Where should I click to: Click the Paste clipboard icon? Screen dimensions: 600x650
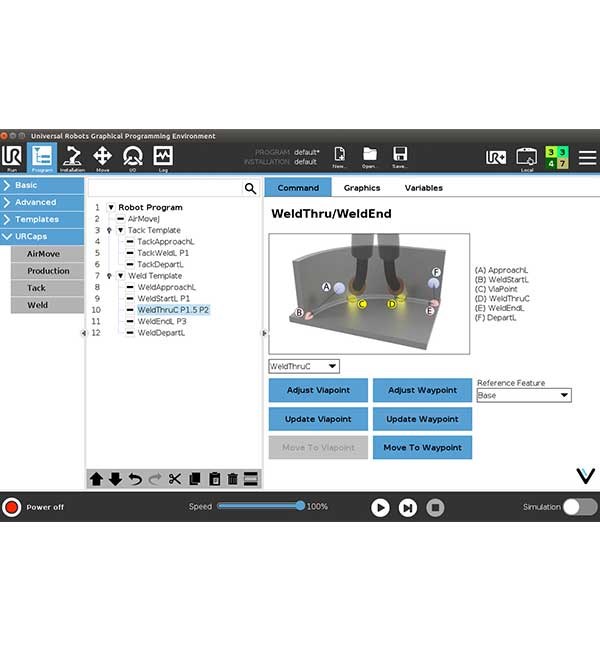[x=214, y=479]
